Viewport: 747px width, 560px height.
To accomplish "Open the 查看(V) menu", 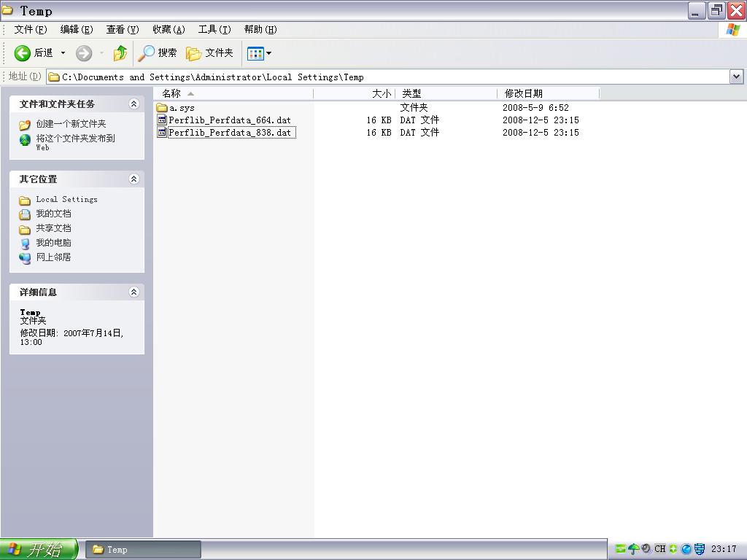I will point(123,29).
